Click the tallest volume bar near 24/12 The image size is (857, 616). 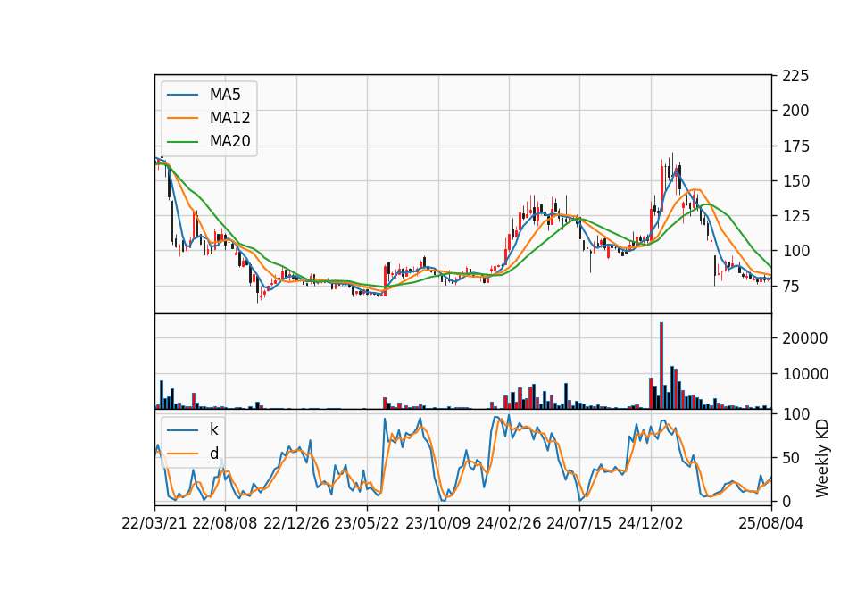coord(661,366)
